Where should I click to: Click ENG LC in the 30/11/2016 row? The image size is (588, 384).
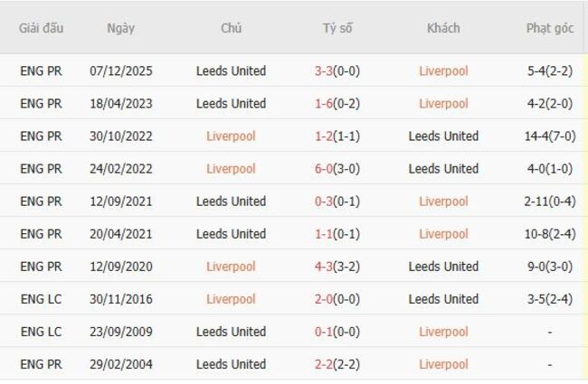(x=42, y=299)
